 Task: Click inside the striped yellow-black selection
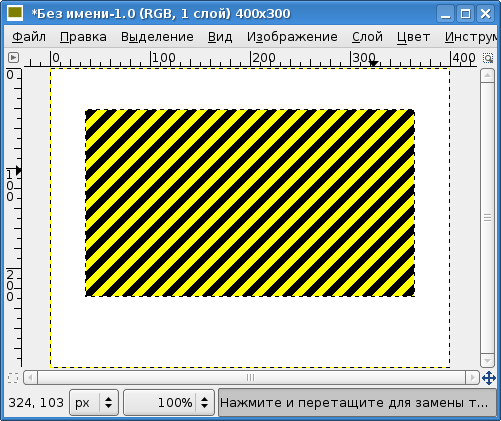(250, 203)
